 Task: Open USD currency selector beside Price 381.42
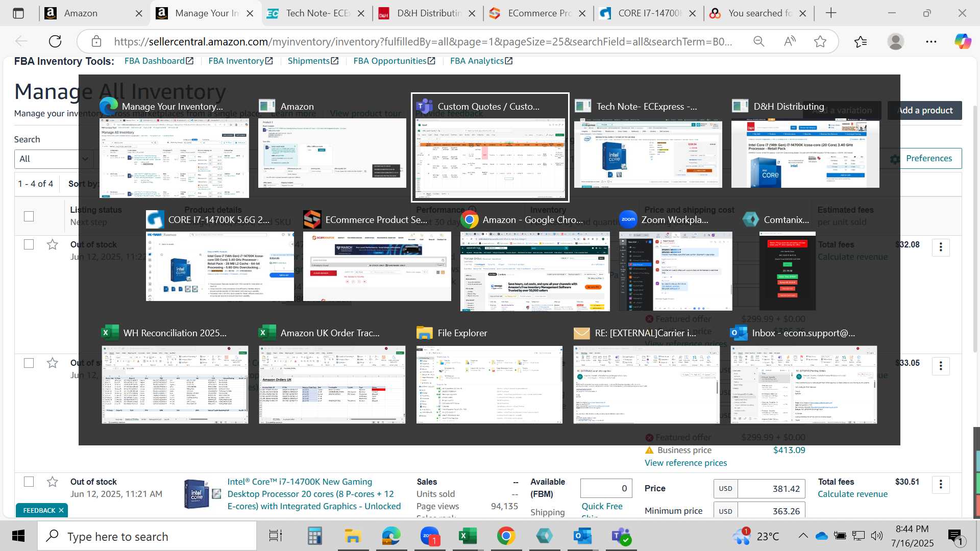click(x=725, y=489)
